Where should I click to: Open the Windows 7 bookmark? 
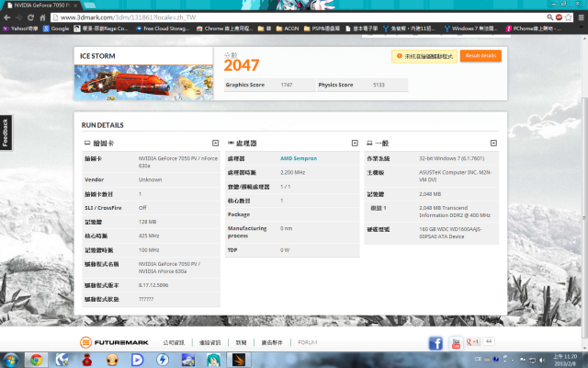[470, 29]
